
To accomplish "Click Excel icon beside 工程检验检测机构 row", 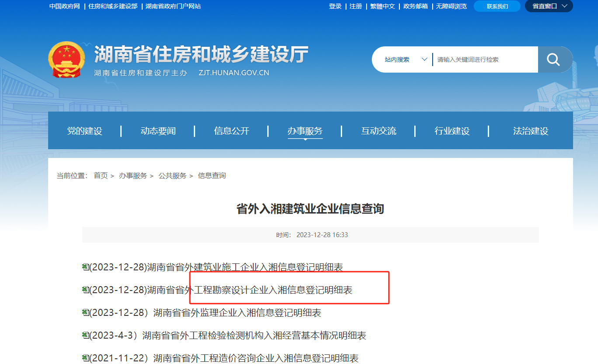I will coord(86,335).
